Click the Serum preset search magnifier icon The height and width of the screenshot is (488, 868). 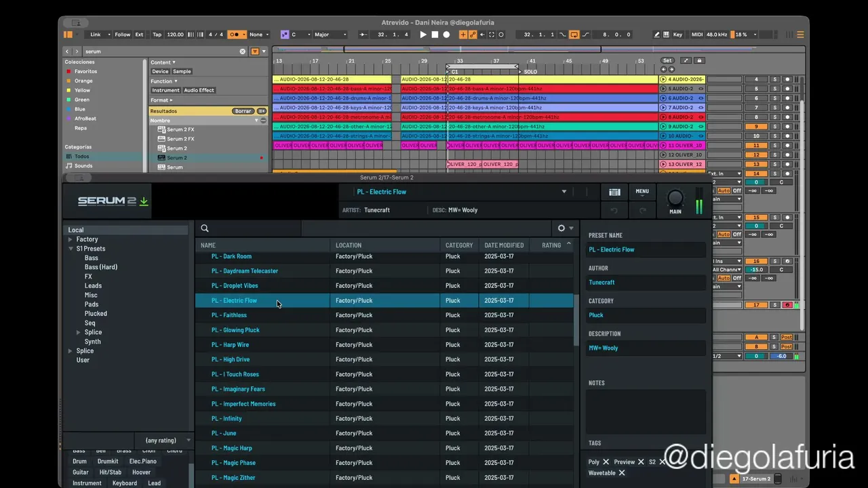(x=205, y=228)
